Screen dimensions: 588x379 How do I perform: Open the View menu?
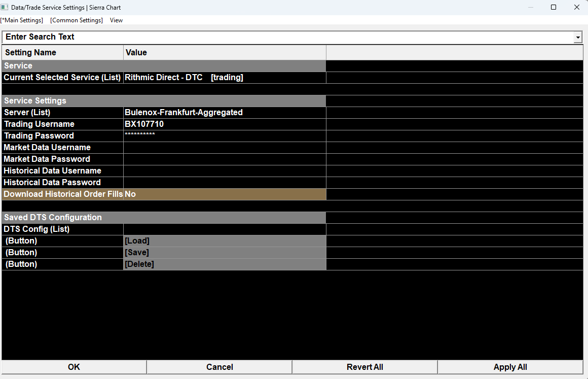pyautogui.click(x=116, y=20)
